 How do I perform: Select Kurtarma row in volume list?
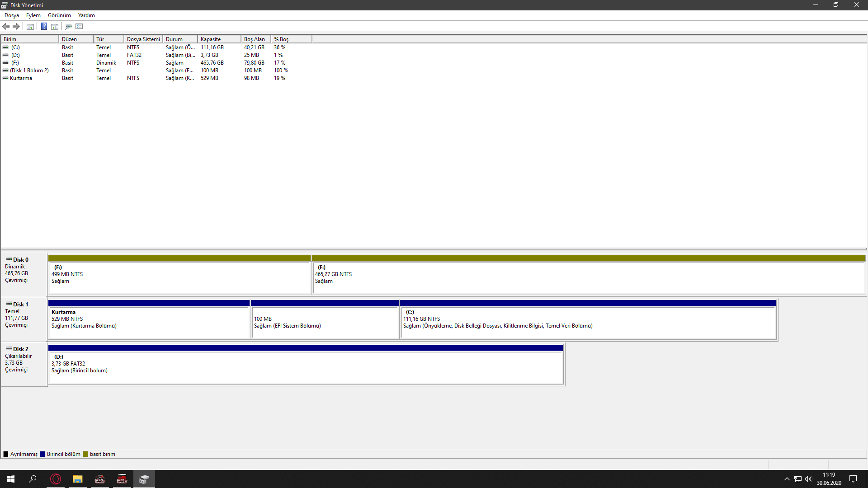click(21, 78)
